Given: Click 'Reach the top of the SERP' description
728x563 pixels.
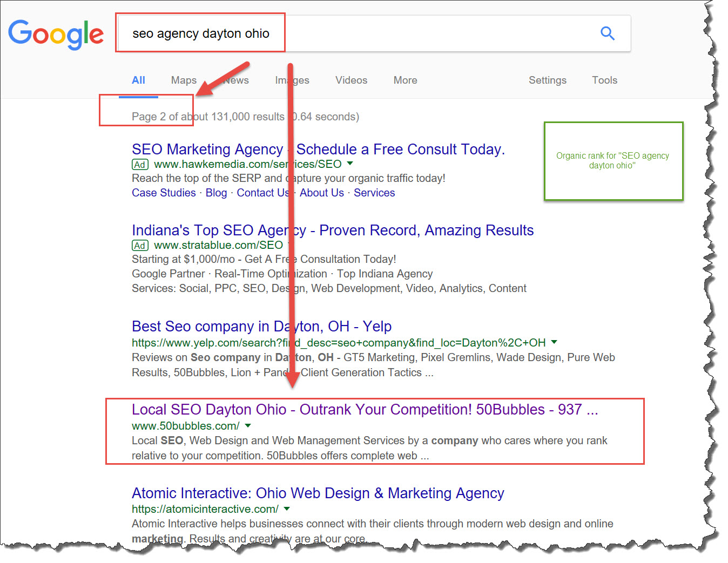Looking at the screenshot, I should [288, 178].
